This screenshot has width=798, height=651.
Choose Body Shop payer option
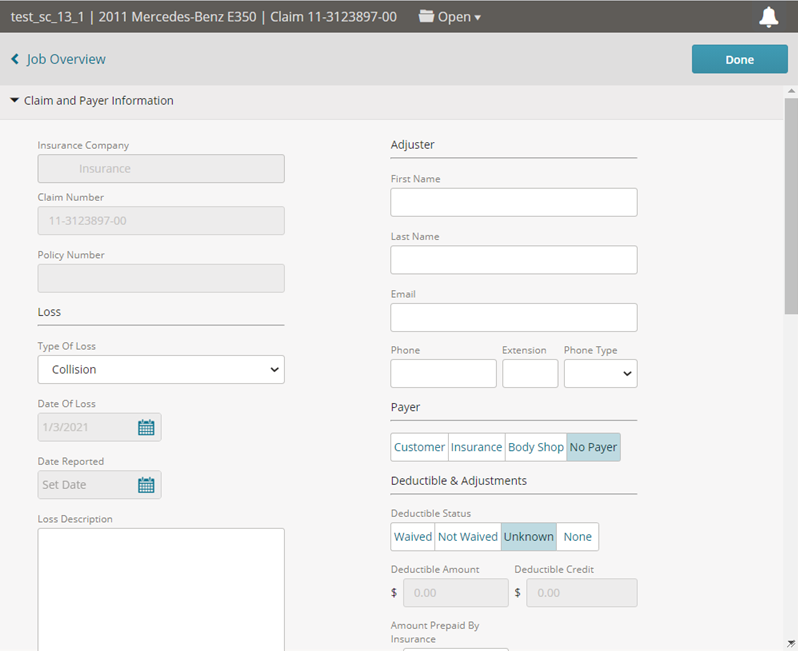[x=535, y=447]
